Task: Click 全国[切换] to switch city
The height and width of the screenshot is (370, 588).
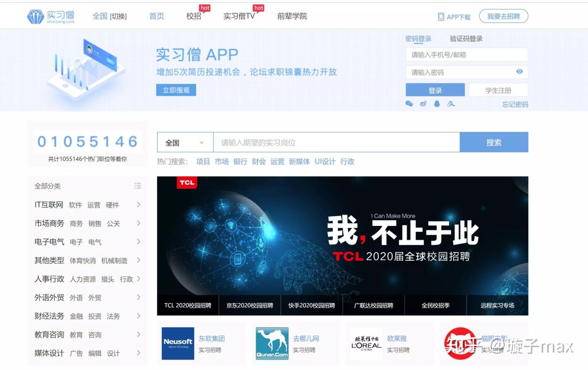Action: 110,16
